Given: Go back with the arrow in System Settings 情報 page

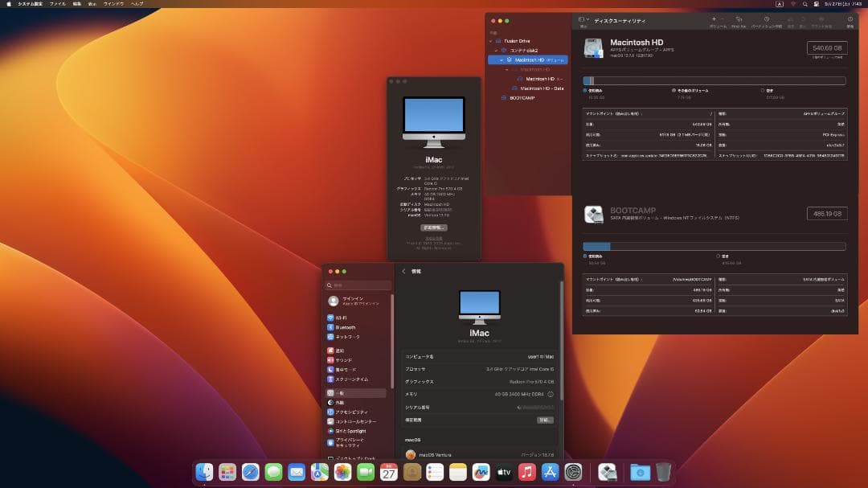Looking at the screenshot, I should pos(403,272).
